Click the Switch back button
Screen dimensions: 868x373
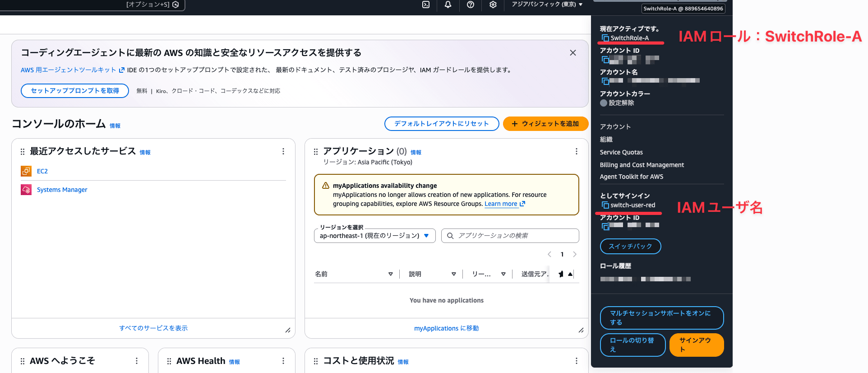pos(631,247)
